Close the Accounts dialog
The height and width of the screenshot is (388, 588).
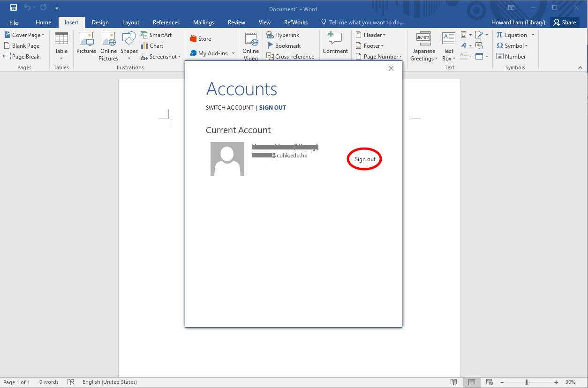(391, 68)
